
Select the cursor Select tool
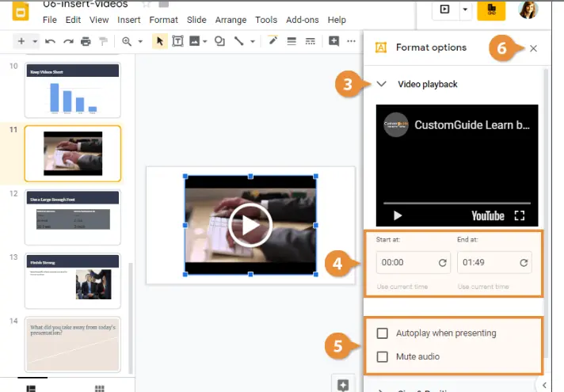[160, 41]
